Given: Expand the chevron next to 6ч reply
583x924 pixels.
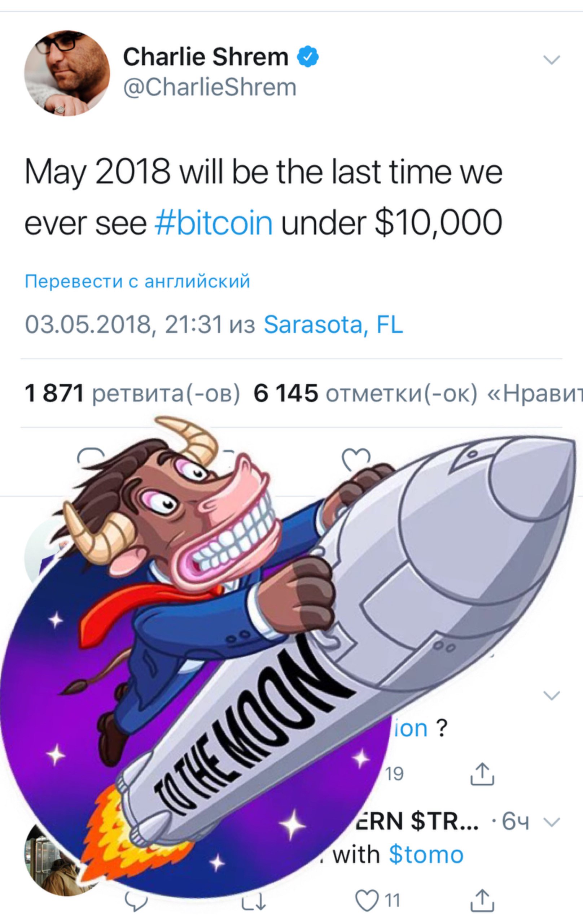Looking at the screenshot, I should click(552, 822).
